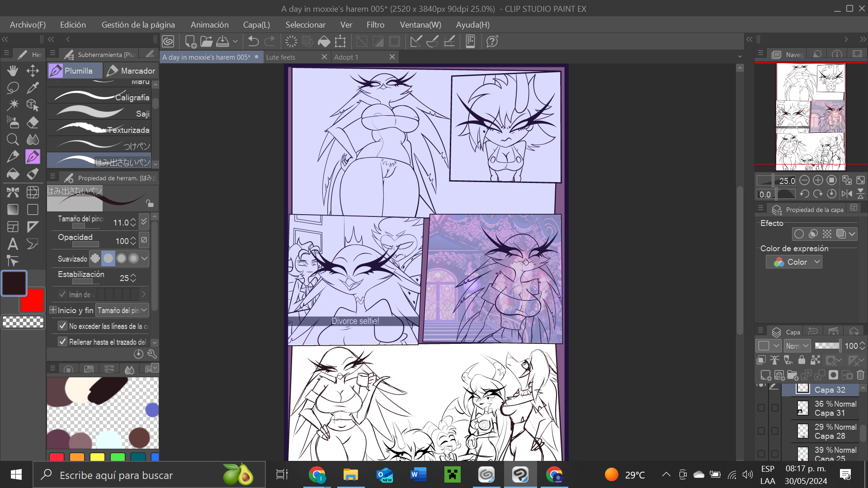Flip canvas horizontally in Navigator
The width and height of the screenshot is (868, 488).
pos(847,194)
